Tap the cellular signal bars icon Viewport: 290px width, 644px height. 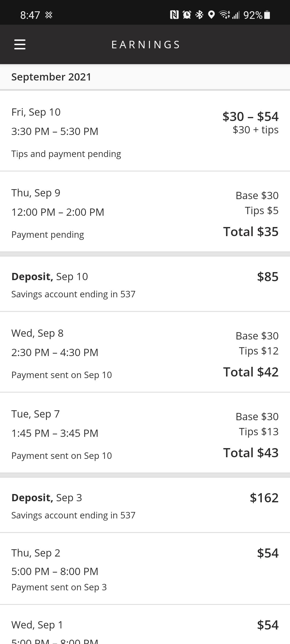tap(236, 15)
